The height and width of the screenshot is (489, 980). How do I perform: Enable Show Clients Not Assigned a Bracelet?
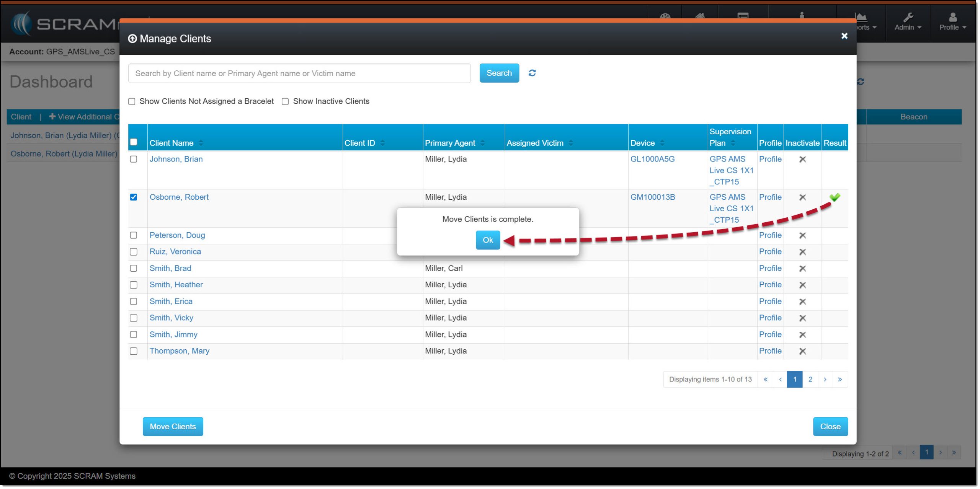[132, 101]
